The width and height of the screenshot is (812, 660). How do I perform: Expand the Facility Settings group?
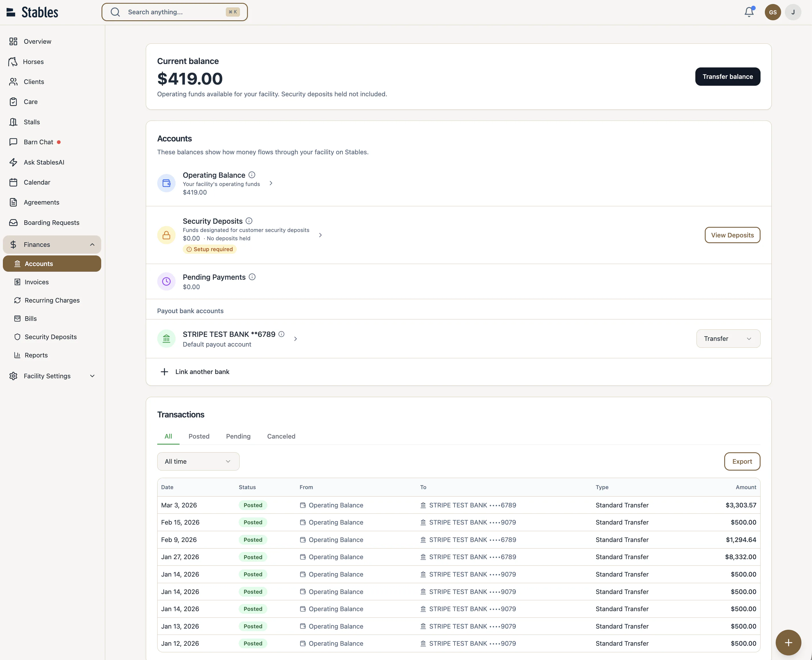[x=52, y=376]
